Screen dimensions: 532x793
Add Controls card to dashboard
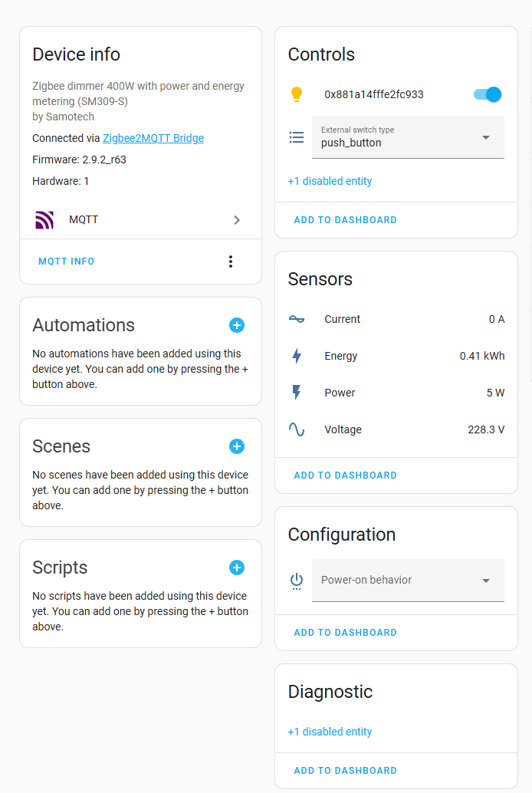346,220
